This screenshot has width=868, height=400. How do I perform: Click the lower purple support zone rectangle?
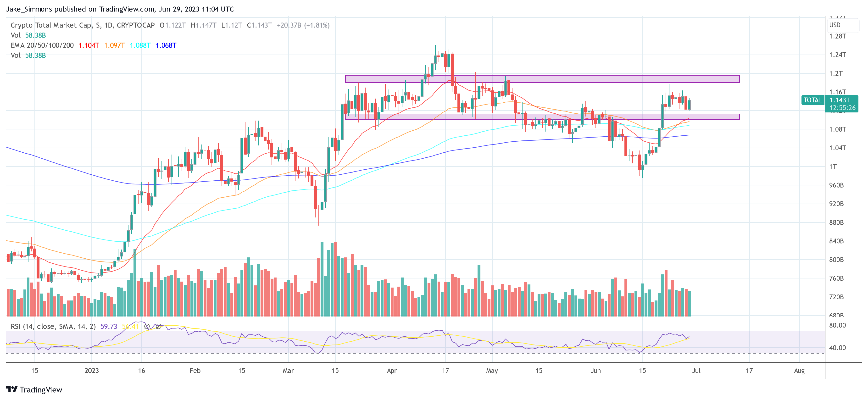pos(542,117)
